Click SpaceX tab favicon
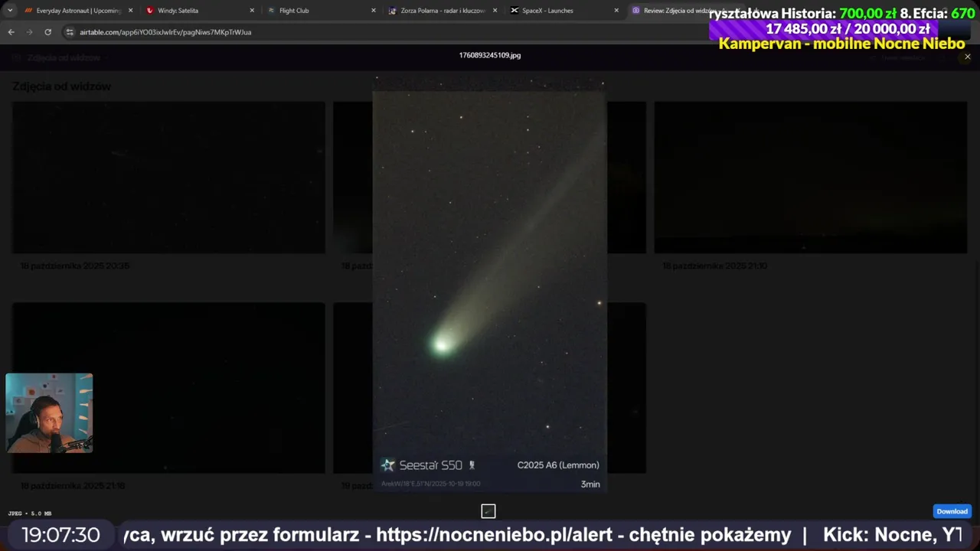This screenshot has height=551, width=980. (x=514, y=11)
